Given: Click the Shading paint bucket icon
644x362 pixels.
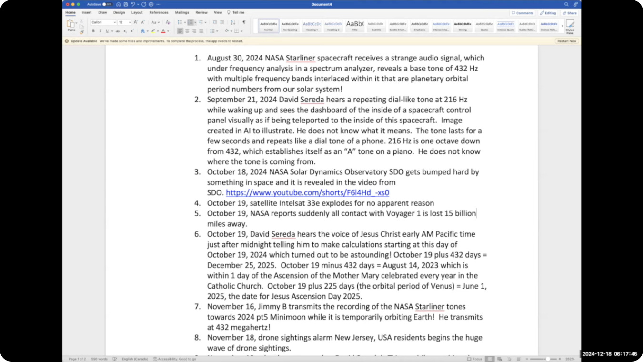Looking at the screenshot, I should click(227, 31).
